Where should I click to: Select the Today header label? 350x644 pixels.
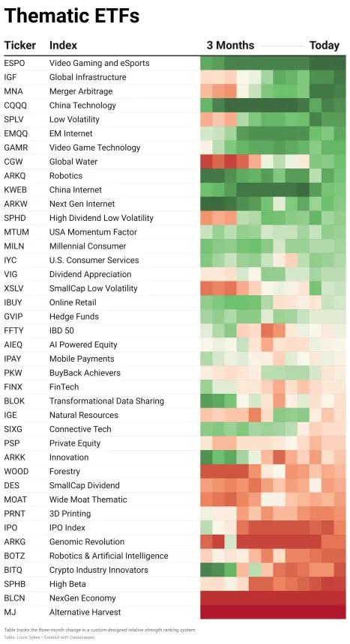pos(325,45)
